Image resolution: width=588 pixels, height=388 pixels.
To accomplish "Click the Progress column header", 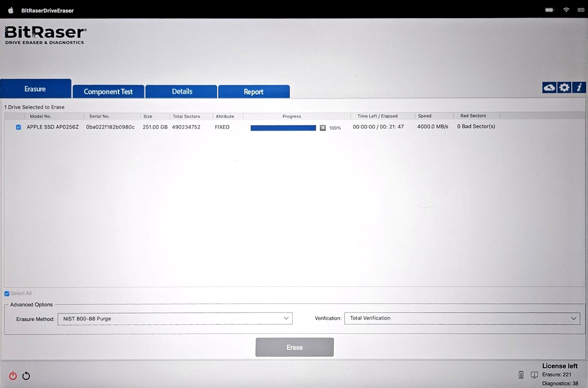I will [291, 116].
